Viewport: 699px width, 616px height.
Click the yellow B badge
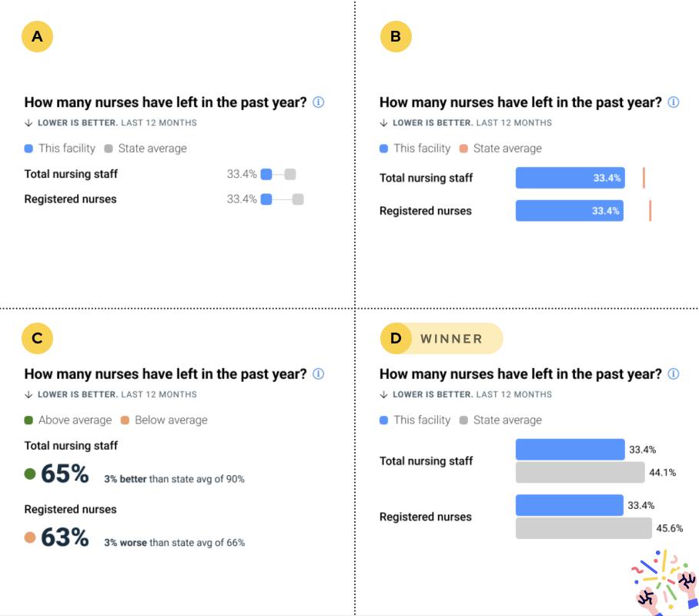click(x=396, y=37)
